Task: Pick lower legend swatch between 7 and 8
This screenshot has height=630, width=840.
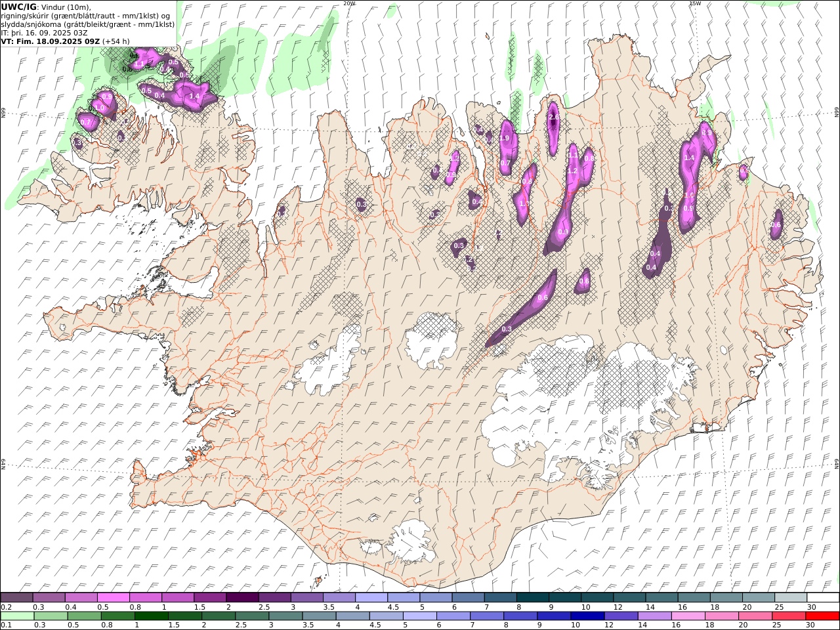Action: (486, 616)
